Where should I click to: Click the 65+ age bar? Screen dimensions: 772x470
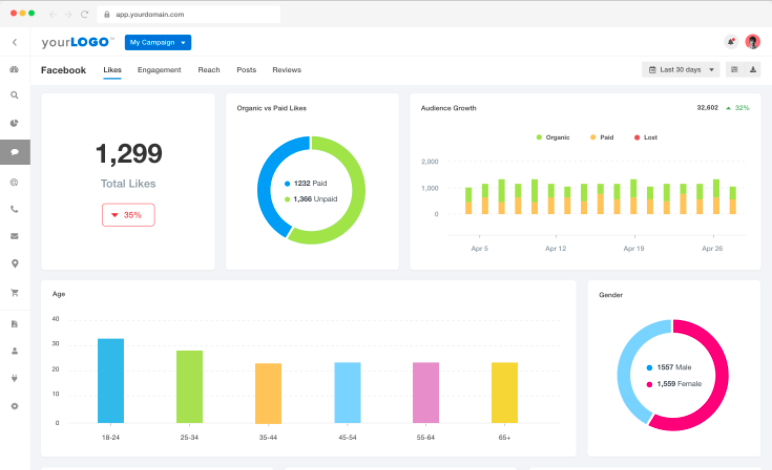click(505, 392)
